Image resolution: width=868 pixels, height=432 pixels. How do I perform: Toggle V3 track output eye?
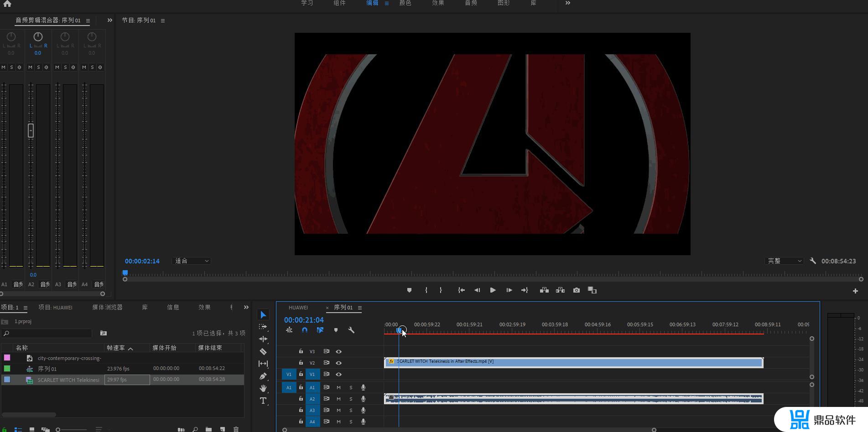click(338, 352)
